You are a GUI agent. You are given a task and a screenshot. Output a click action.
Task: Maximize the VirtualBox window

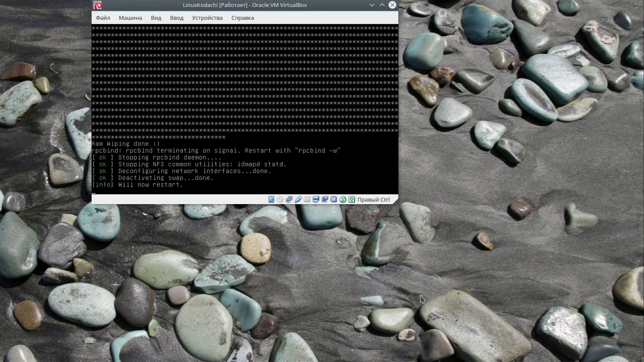coord(382,5)
